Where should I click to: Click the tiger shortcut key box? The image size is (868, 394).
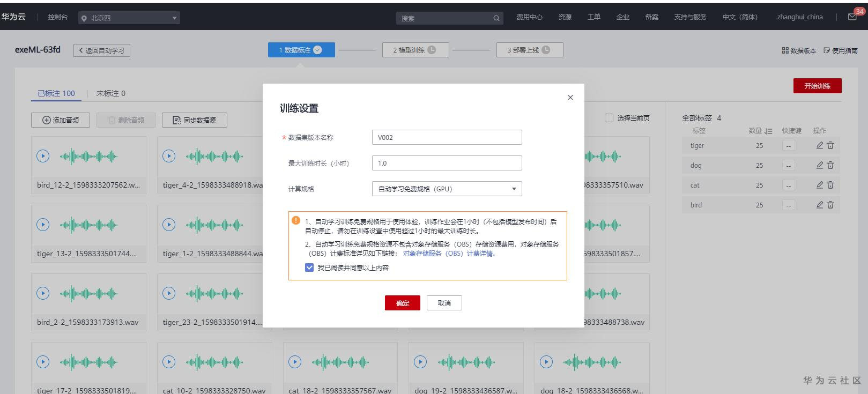pyautogui.click(x=788, y=146)
